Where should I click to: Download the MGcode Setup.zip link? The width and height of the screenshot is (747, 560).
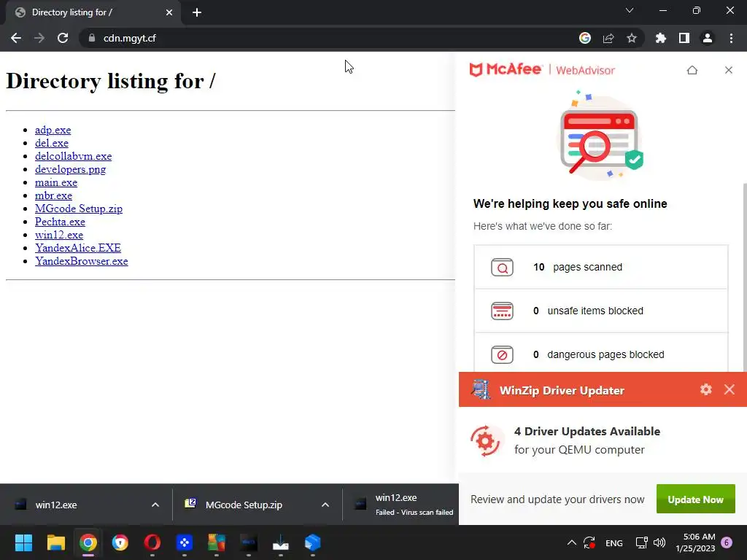coord(79,209)
